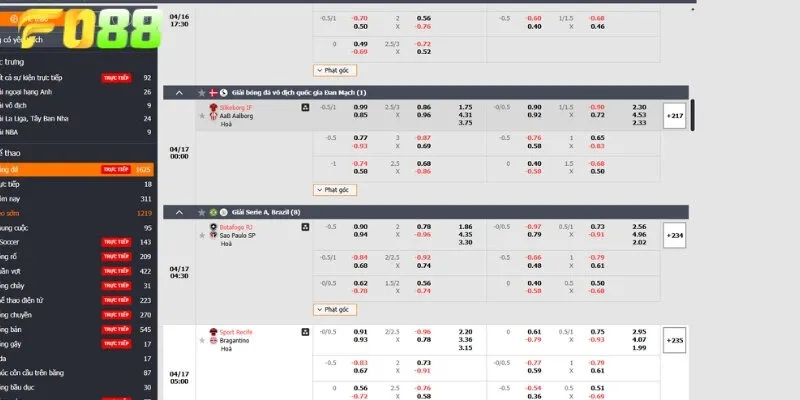This screenshot has height=400, width=800.
Task: Open the Sao Paulo SP team link
Action: pos(238,235)
